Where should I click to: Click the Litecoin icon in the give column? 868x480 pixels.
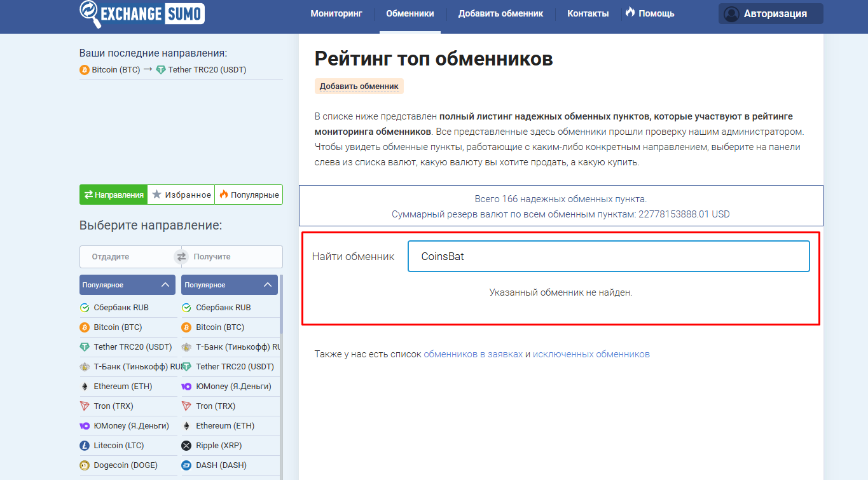(85, 446)
